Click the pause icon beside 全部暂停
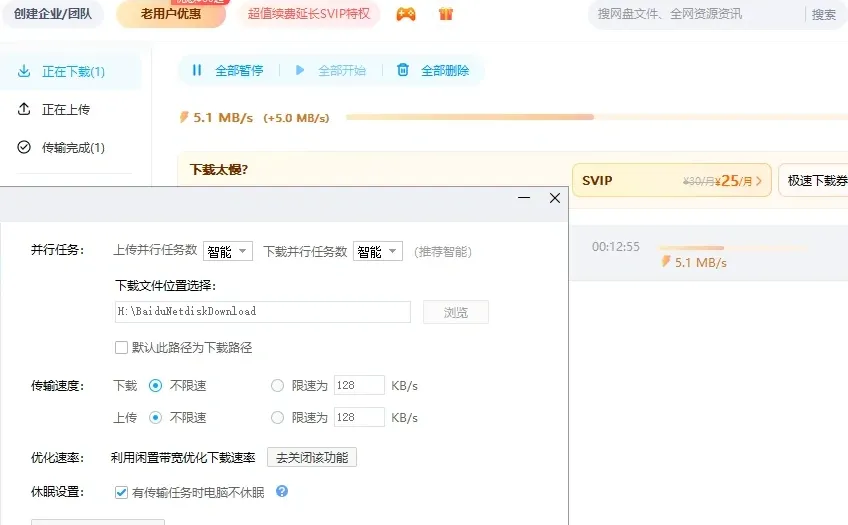848x525 pixels. click(x=197, y=70)
